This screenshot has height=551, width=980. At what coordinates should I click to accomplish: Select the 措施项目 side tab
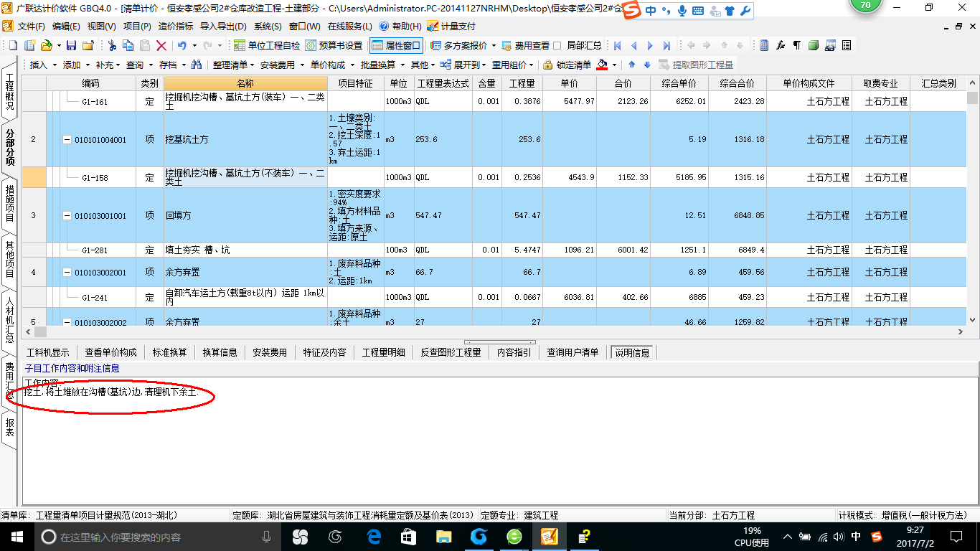(x=9, y=203)
